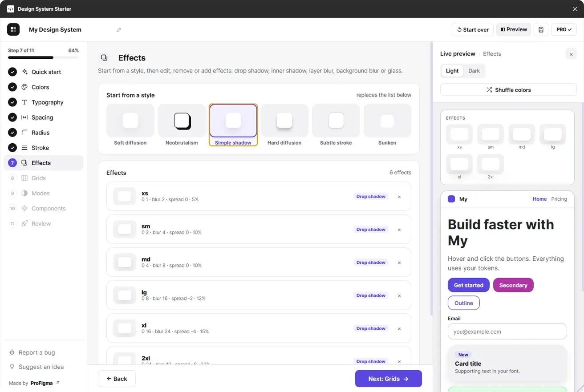Remove the xl drop shadow effect

[399, 328]
